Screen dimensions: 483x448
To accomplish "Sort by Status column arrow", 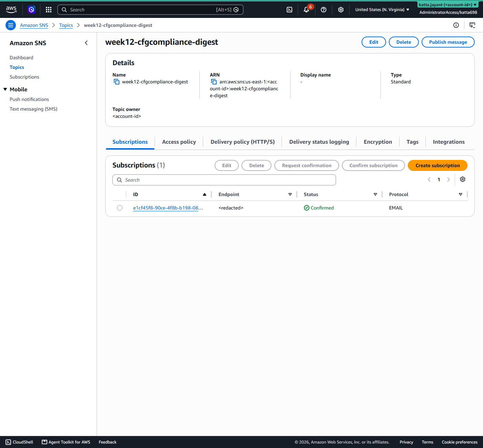I will pyautogui.click(x=375, y=194).
